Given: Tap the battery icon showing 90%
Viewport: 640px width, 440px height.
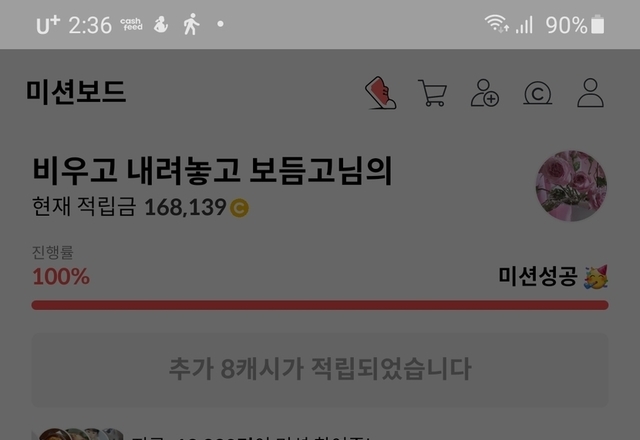Looking at the screenshot, I should pos(598,24).
